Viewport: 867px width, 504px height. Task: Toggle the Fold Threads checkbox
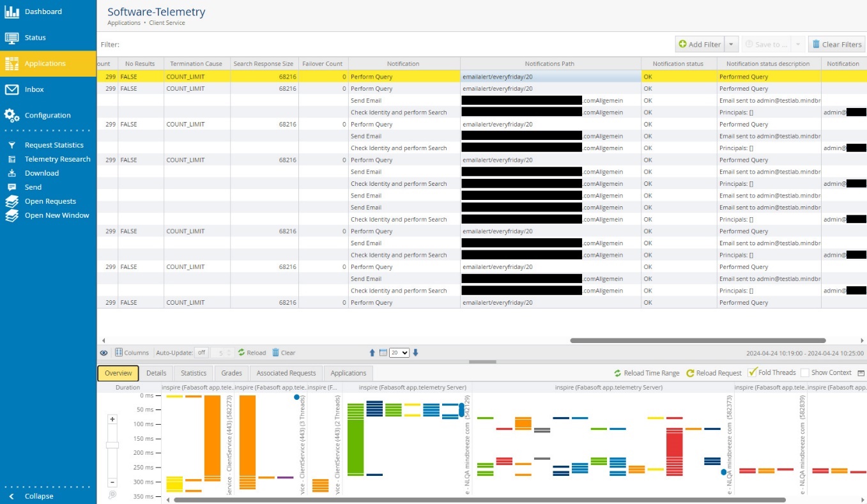[x=753, y=372]
